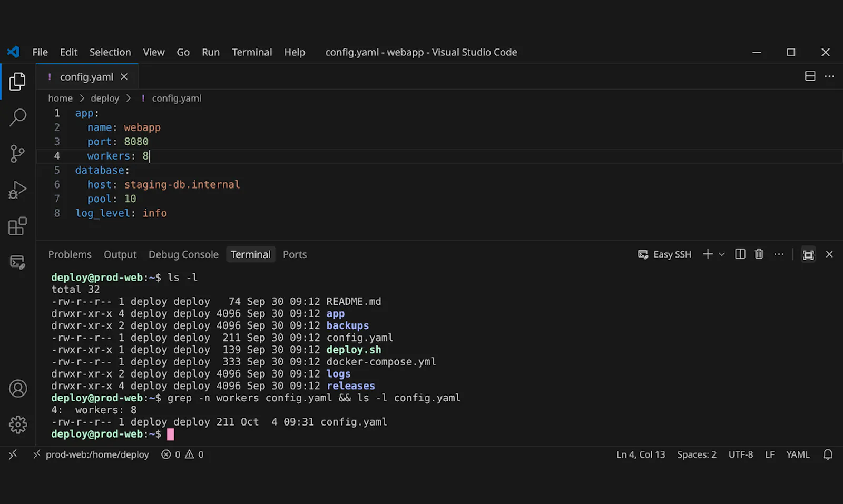
Task: Click line number 8 in the gutter
Action: [x=57, y=213]
